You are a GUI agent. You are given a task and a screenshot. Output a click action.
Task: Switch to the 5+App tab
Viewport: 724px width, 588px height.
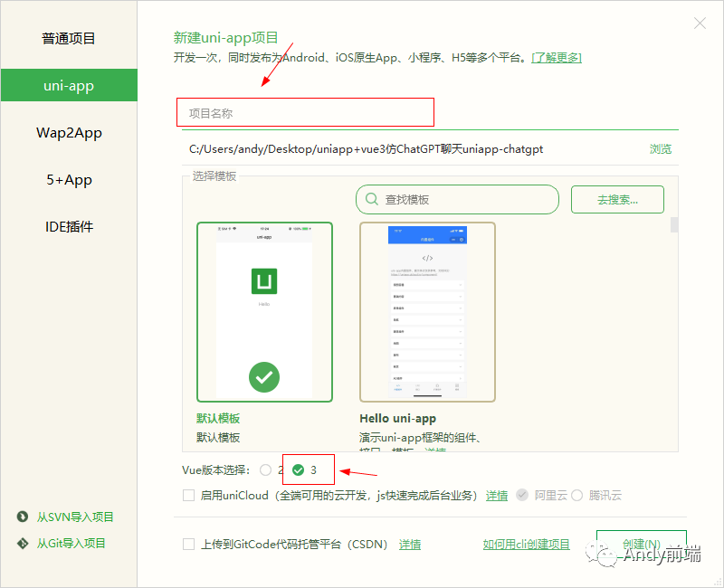pyautogui.click(x=69, y=179)
